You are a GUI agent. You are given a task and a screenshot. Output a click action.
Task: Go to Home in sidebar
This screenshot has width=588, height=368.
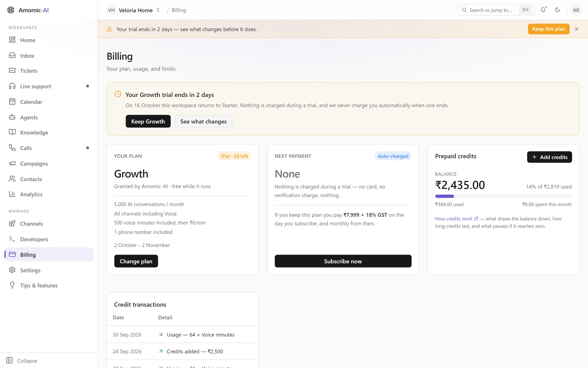(x=49, y=40)
